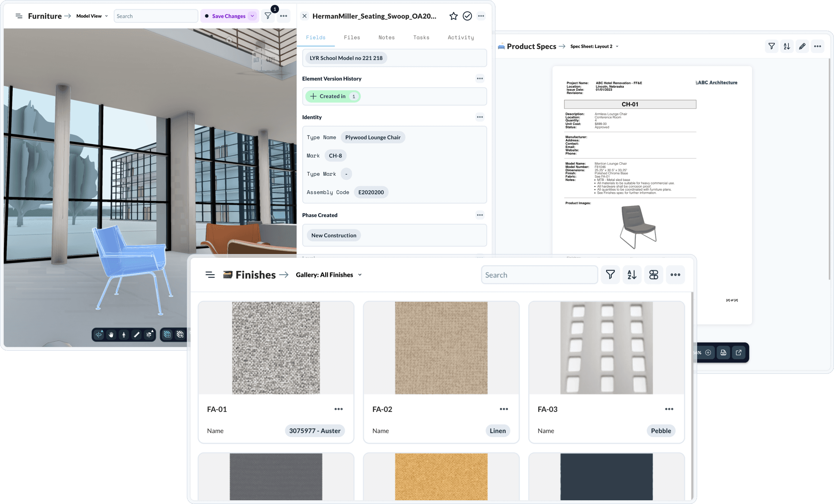Screen dimensions: 834x504
Task: Click the 3D model draw/pen tool
Action: (x=136, y=334)
